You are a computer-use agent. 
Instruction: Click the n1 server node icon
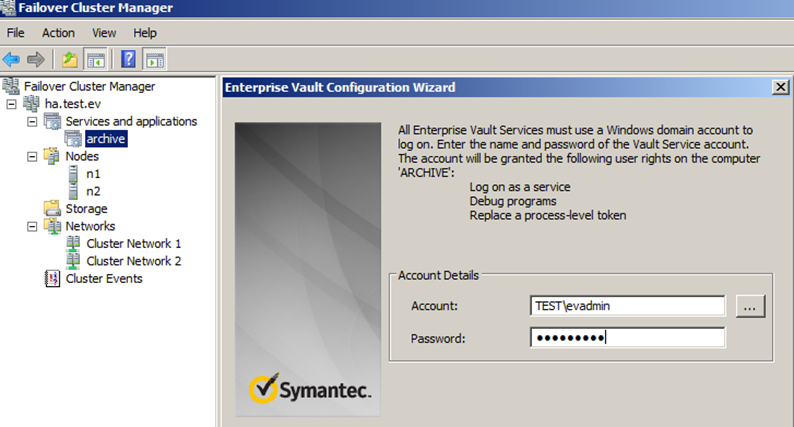coord(73,174)
